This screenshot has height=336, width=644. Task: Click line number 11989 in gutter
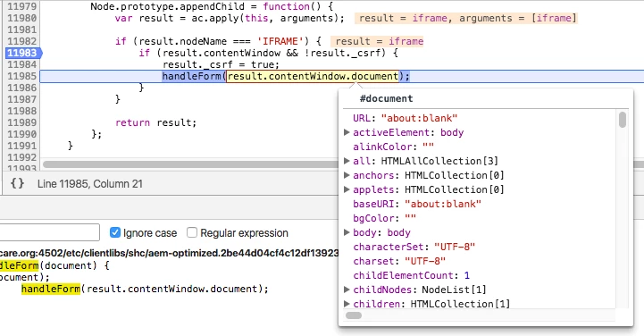[21, 122]
